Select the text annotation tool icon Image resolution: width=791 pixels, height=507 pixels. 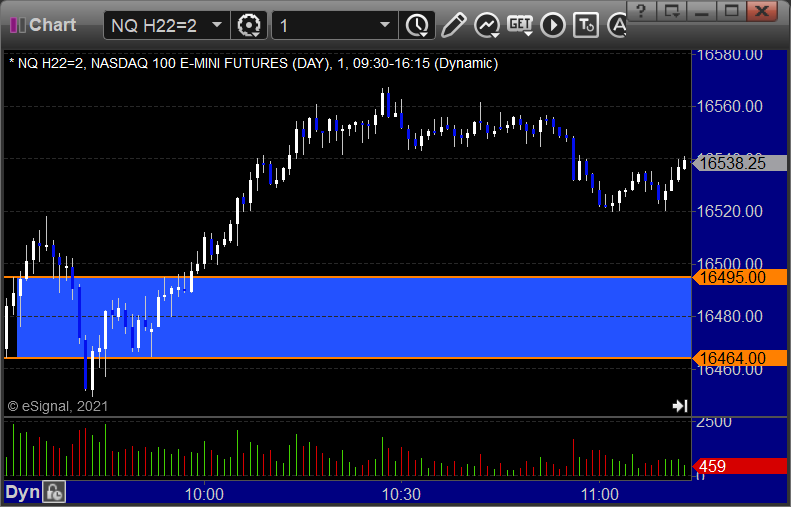pyautogui.click(x=586, y=25)
